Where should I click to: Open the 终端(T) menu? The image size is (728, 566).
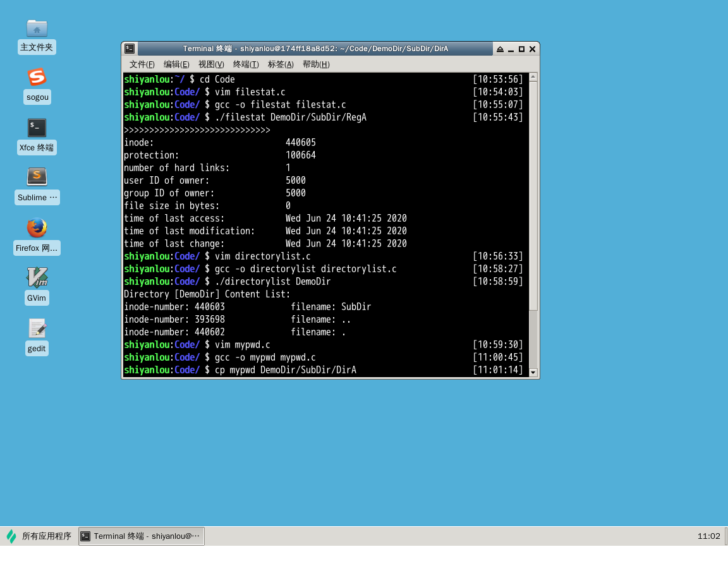(246, 64)
